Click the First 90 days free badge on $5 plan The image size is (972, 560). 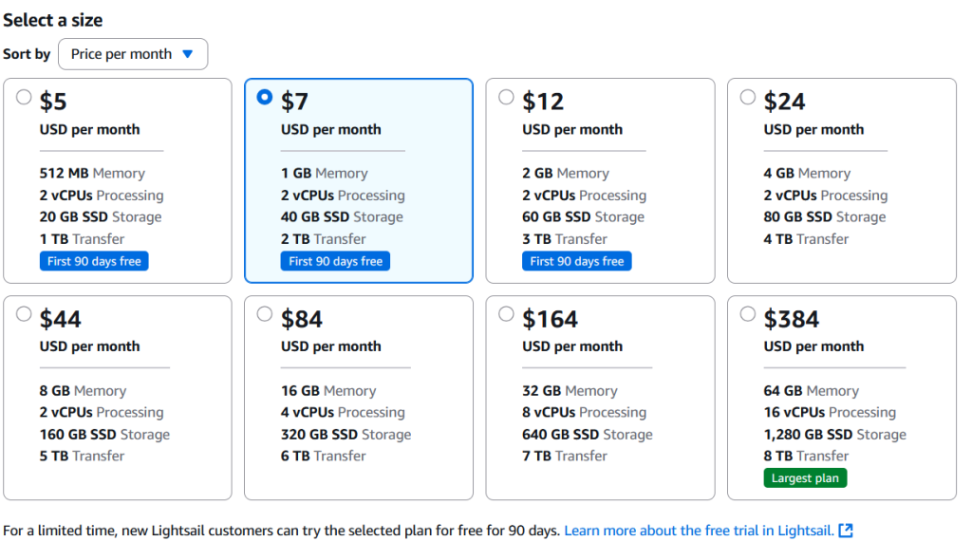click(94, 262)
